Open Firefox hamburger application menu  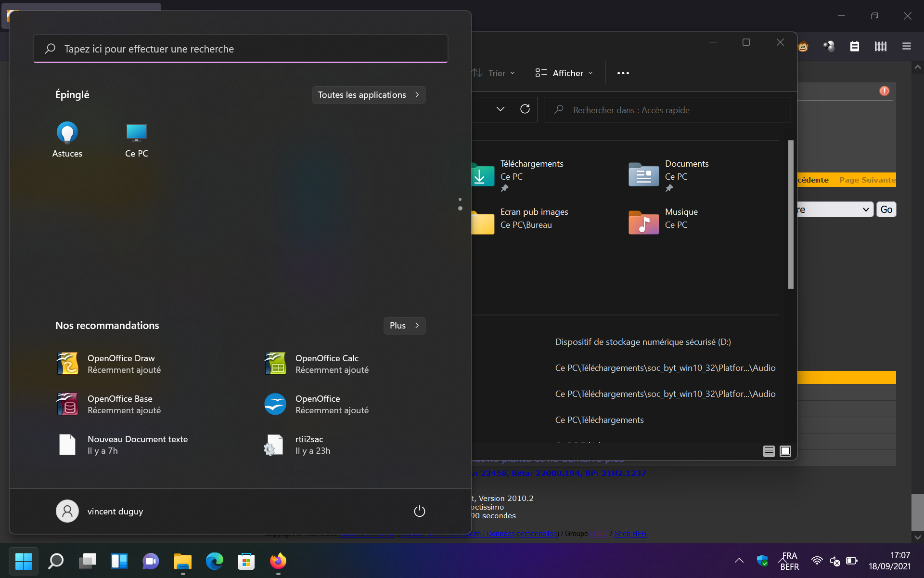[906, 46]
